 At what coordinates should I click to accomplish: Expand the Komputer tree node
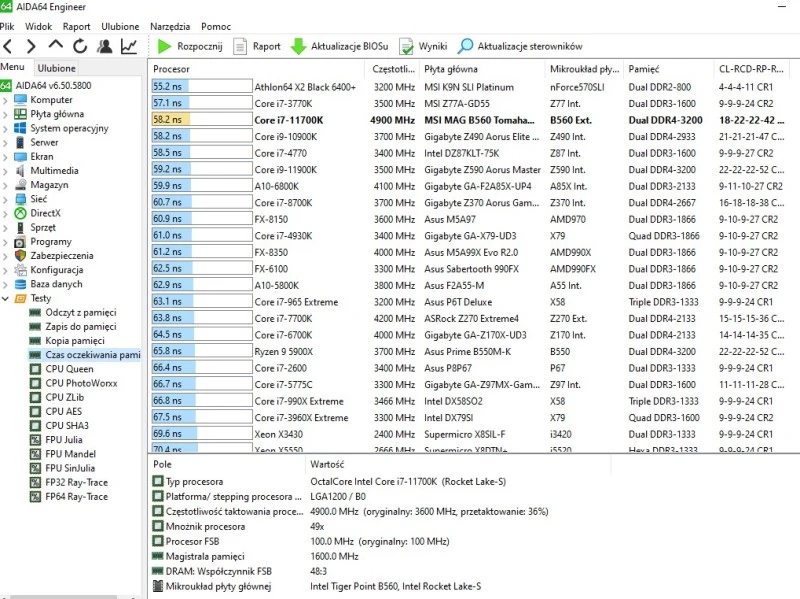coord(7,100)
